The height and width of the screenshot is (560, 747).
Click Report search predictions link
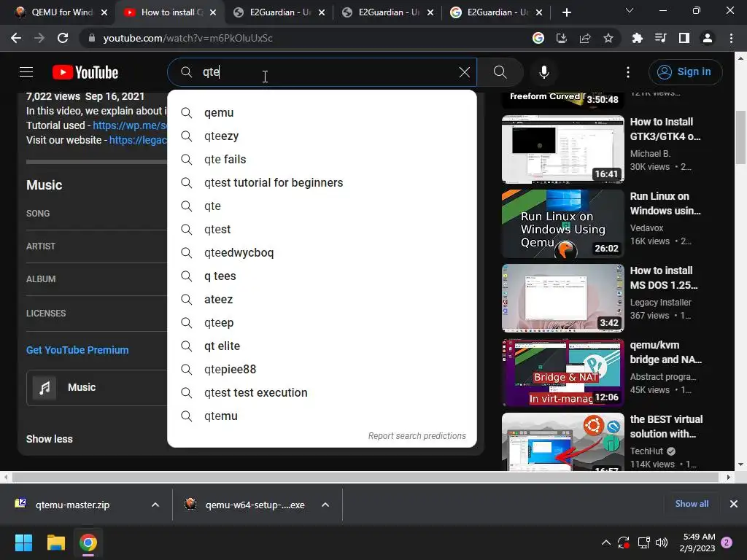click(x=417, y=436)
